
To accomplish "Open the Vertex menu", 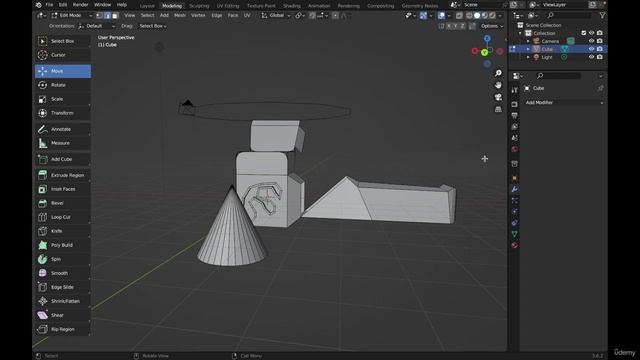I will 198,16.
